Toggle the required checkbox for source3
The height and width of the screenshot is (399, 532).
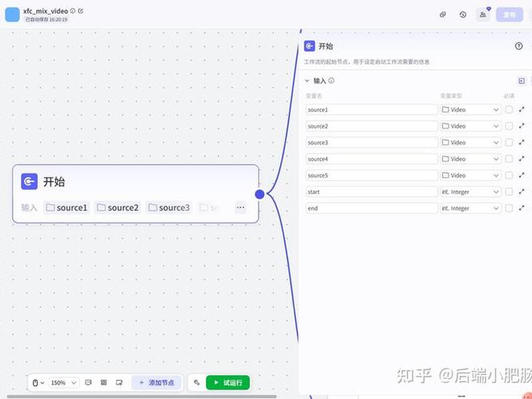[509, 142]
